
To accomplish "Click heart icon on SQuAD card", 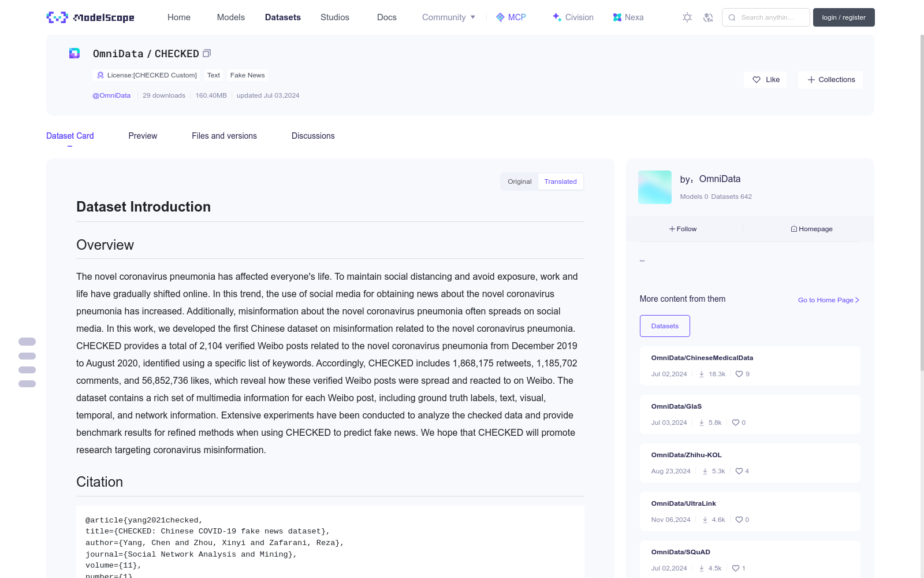I will point(736,568).
